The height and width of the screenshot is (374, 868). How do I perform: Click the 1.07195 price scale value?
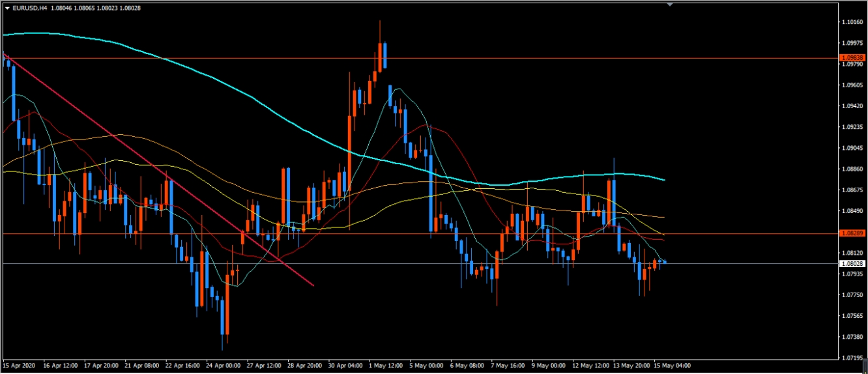pyautogui.click(x=852, y=358)
